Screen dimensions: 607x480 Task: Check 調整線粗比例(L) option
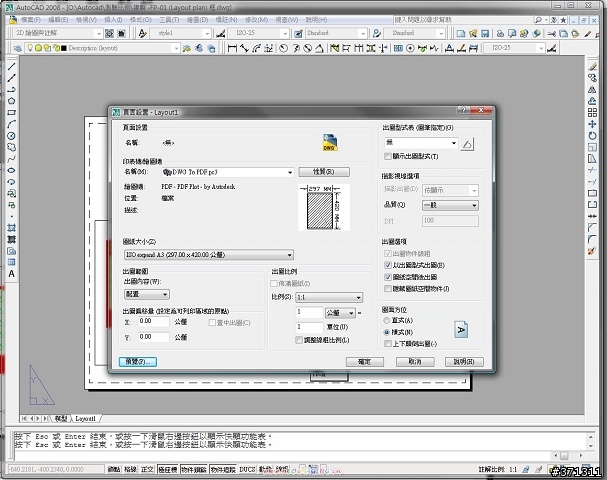point(299,340)
